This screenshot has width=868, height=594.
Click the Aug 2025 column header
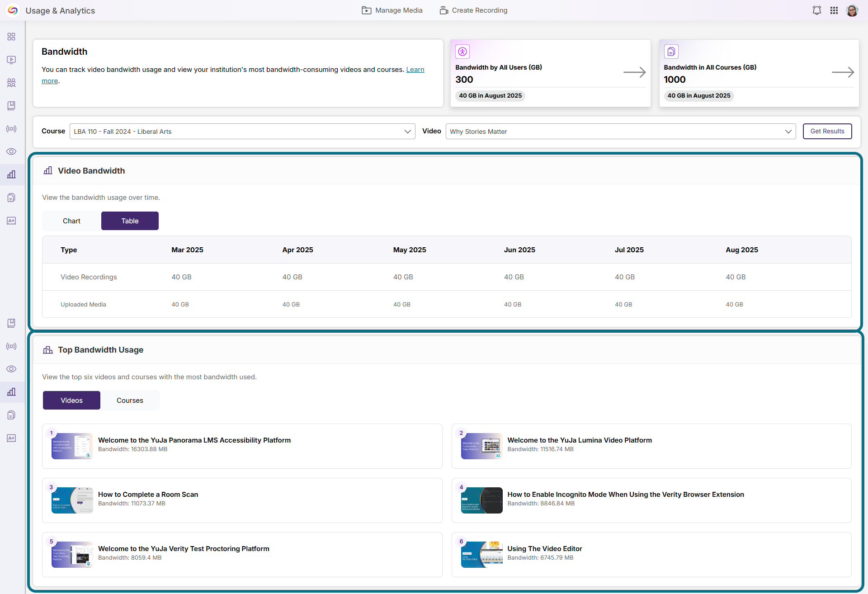tap(742, 250)
